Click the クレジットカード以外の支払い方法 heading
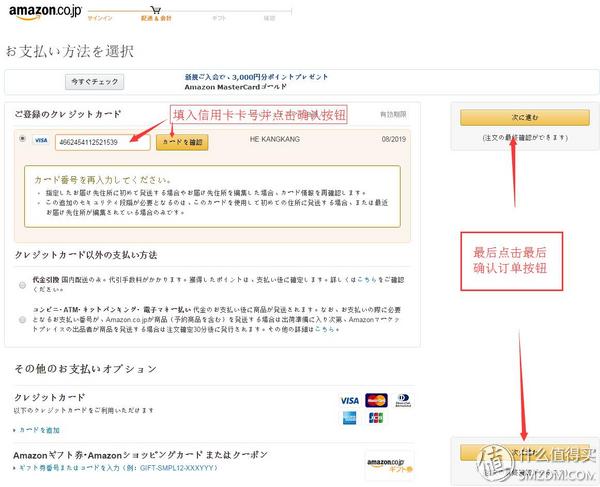600x487 pixels. (x=86, y=255)
